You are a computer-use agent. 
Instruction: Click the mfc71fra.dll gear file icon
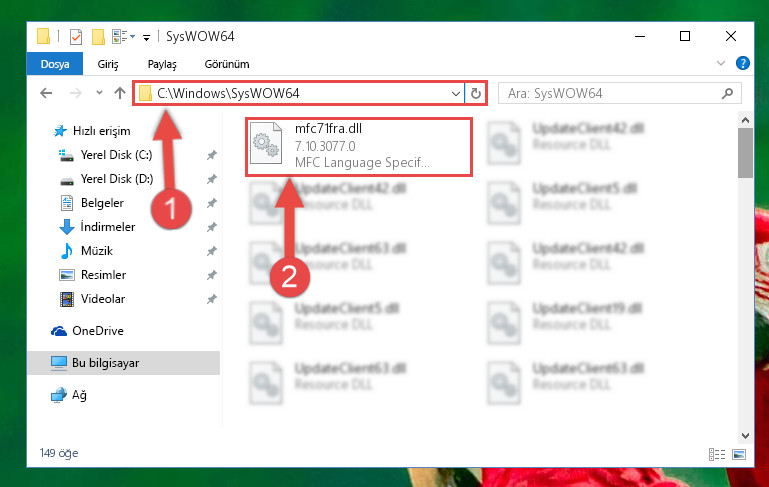click(x=266, y=143)
